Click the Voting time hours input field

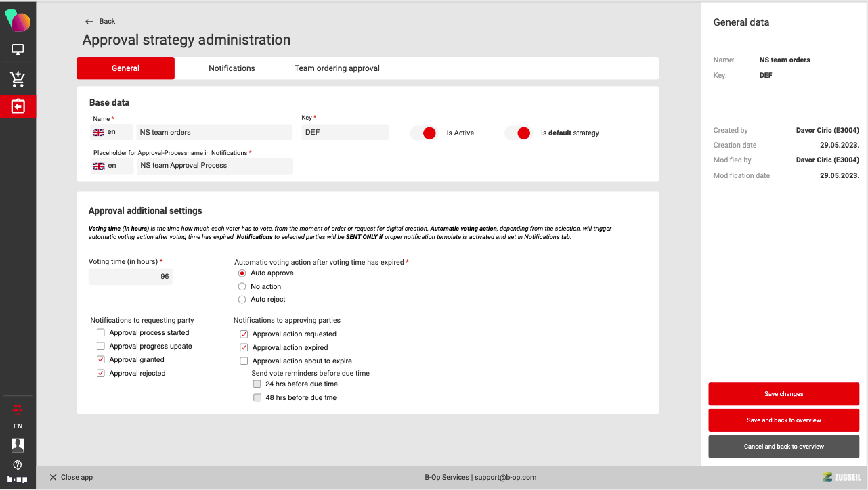click(x=131, y=277)
